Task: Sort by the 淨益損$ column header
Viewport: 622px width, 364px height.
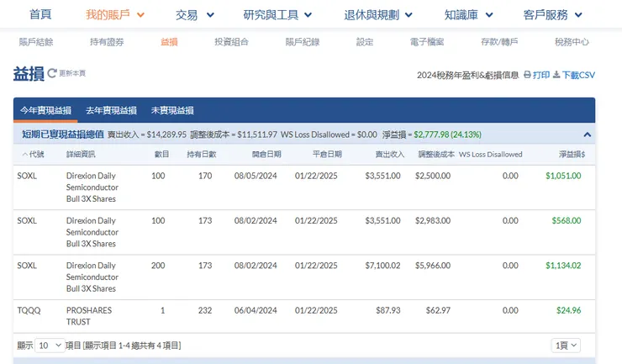Action: pos(572,155)
